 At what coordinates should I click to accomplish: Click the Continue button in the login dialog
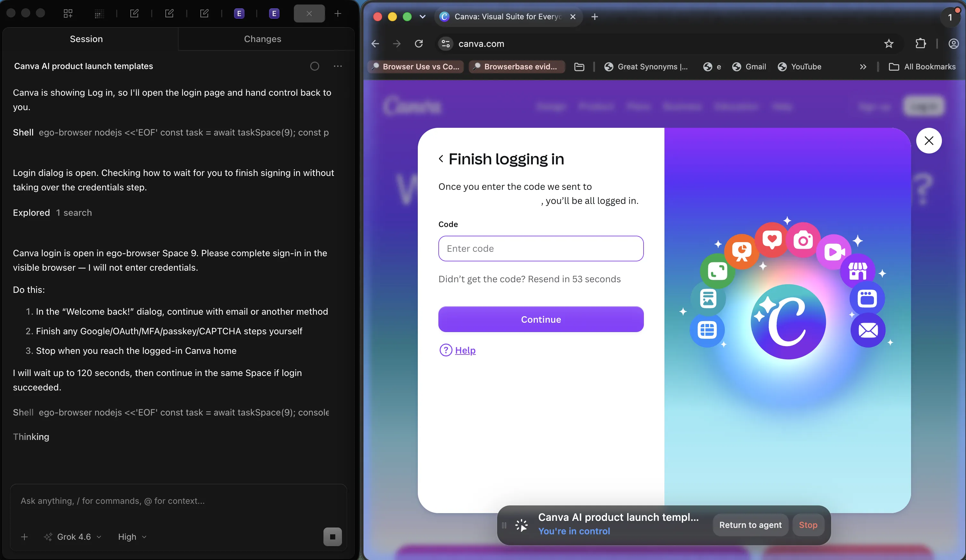click(541, 319)
